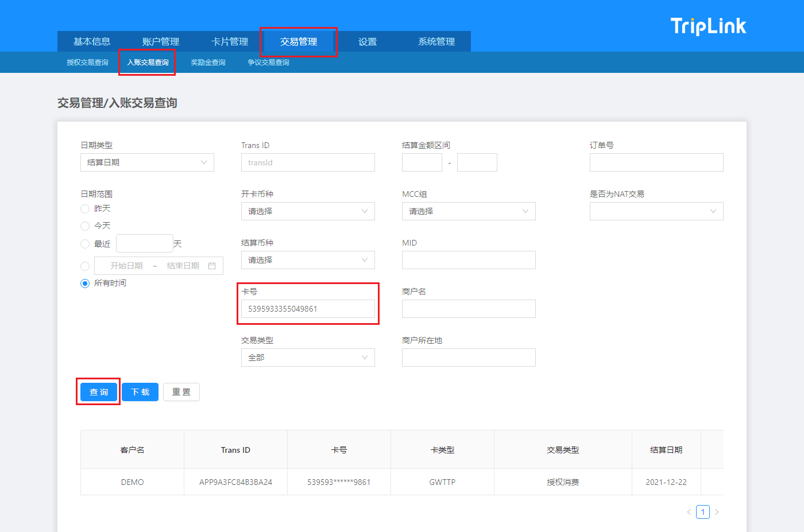The height and width of the screenshot is (532, 804).
Task: Go to next page arrow in pagination
Action: pos(717,512)
